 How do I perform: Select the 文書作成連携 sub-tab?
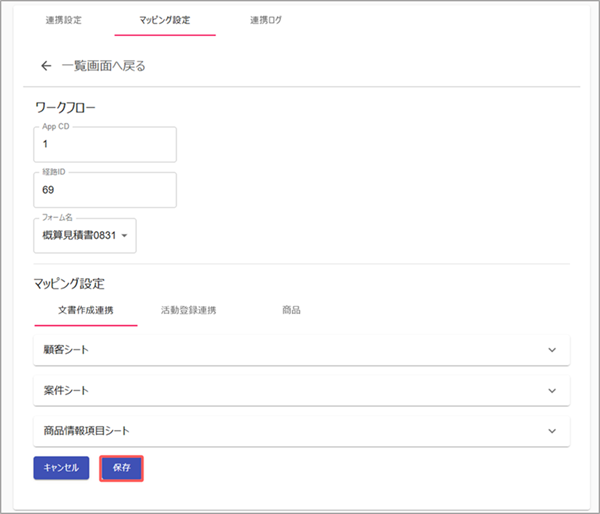click(85, 310)
